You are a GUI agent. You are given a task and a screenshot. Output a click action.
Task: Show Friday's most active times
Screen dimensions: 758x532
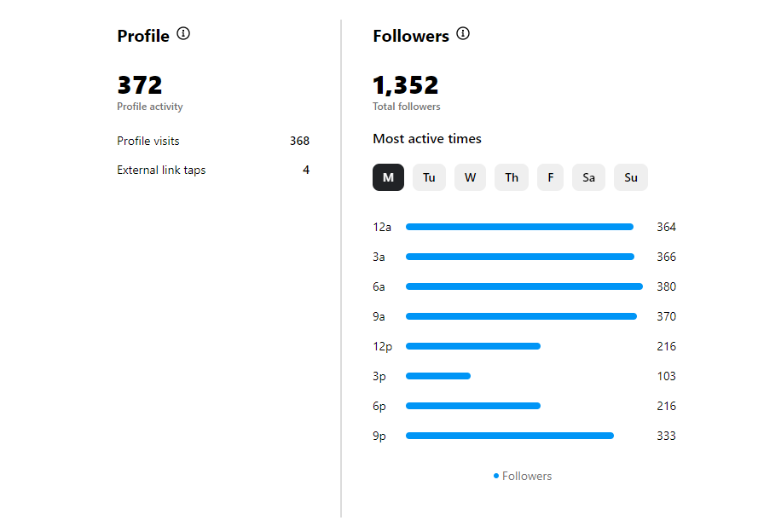(550, 177)
